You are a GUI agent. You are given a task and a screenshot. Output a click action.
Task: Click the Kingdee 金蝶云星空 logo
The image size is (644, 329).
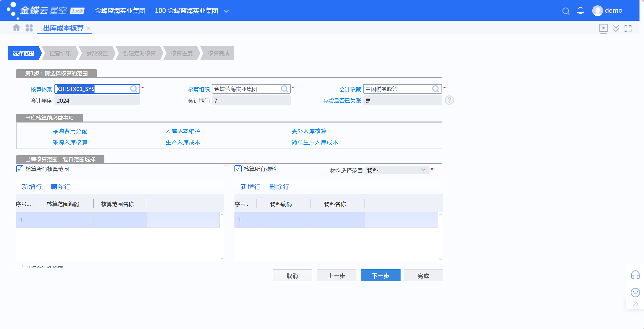tap(45, 10)
